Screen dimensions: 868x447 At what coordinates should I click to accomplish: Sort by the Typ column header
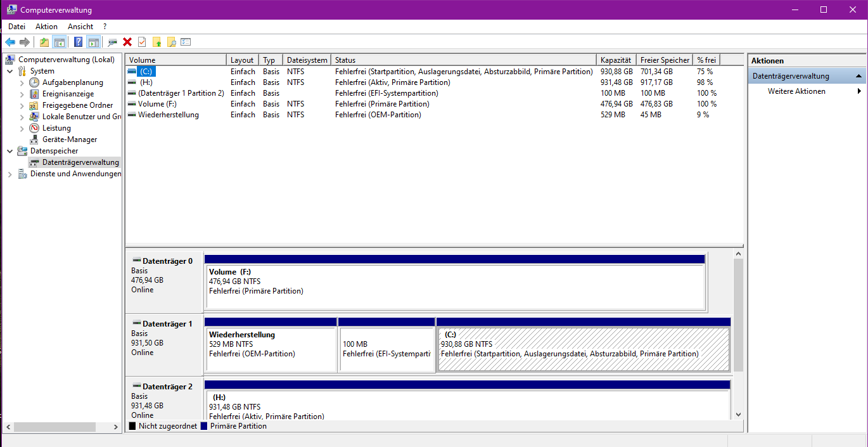pos(271,60)
